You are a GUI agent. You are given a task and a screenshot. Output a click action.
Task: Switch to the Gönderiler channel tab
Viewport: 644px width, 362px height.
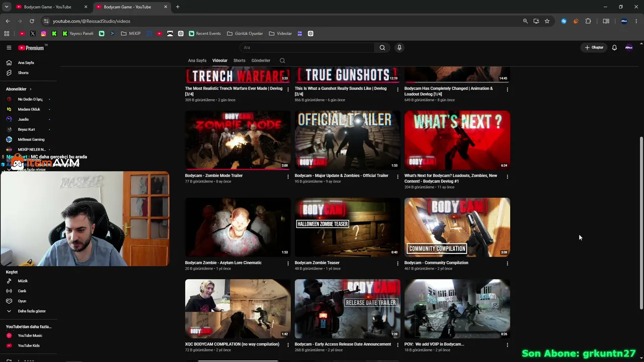pyautogui.click(x=261, y=60)
